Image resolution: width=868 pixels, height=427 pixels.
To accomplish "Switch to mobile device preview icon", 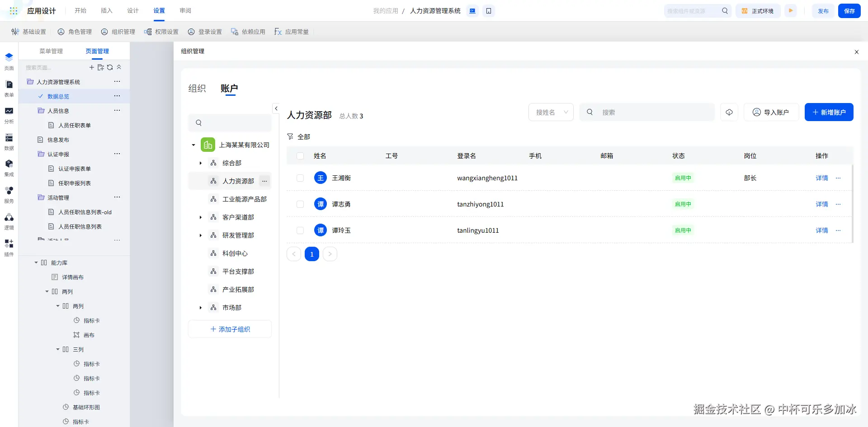I will (489, 11).
